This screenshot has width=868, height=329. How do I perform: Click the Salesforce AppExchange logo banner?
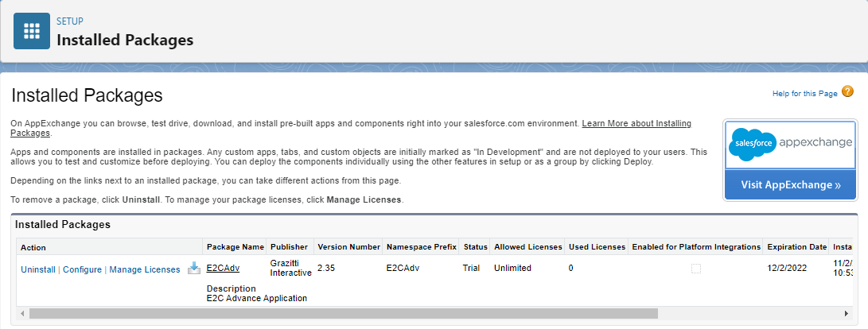pos(791,145)
